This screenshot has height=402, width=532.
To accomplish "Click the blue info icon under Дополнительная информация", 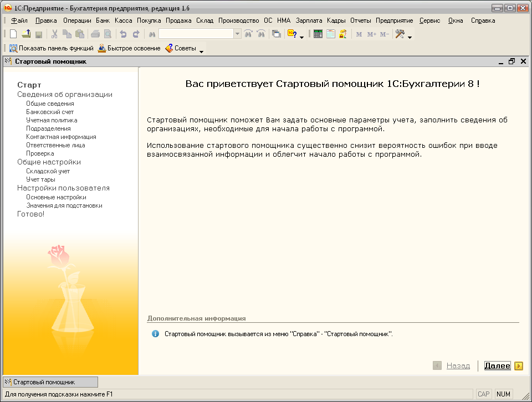I will [155, 334].
